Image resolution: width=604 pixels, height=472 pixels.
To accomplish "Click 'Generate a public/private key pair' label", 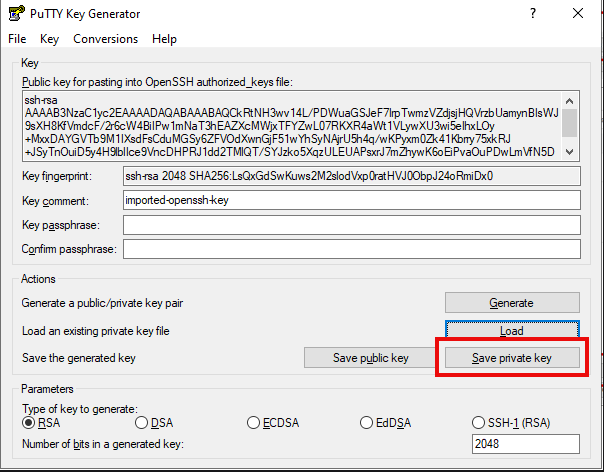I will tap(102, 303).
